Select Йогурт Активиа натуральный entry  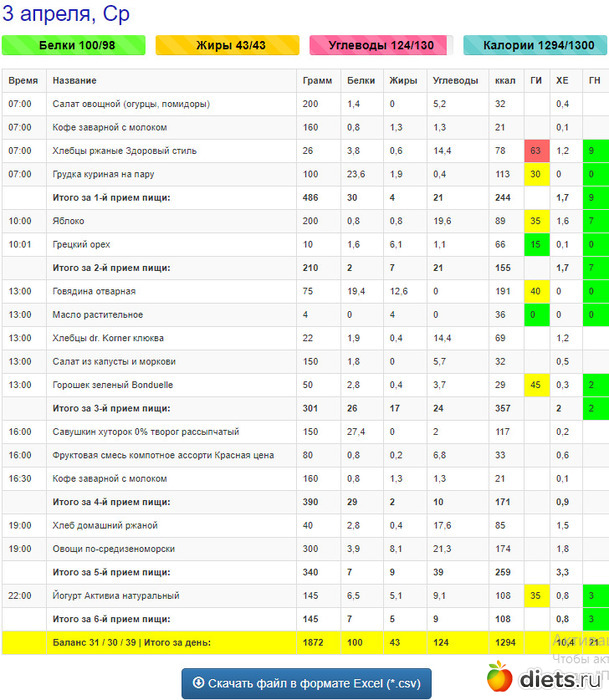point(116,596)
